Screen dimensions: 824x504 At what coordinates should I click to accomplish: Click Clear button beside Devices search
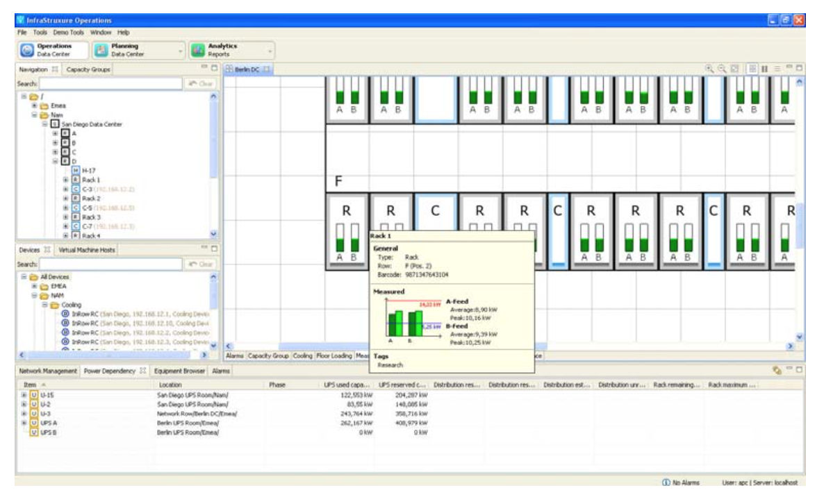click(200, 264)
